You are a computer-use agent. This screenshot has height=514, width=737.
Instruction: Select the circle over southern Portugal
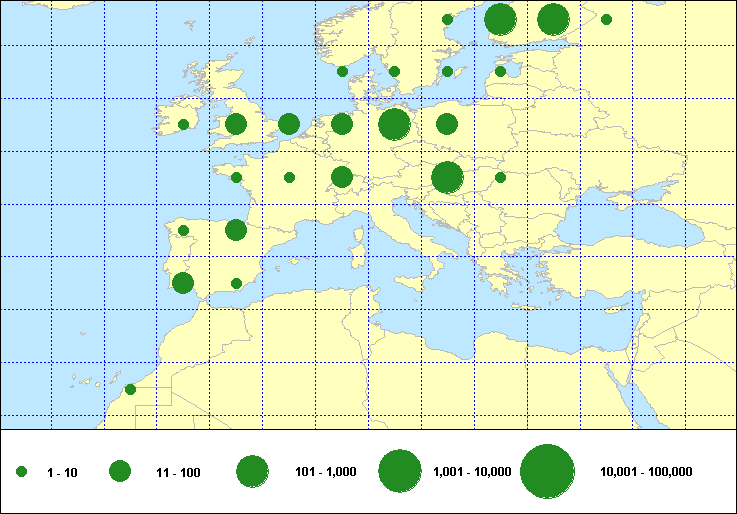(x=183, y=283)
